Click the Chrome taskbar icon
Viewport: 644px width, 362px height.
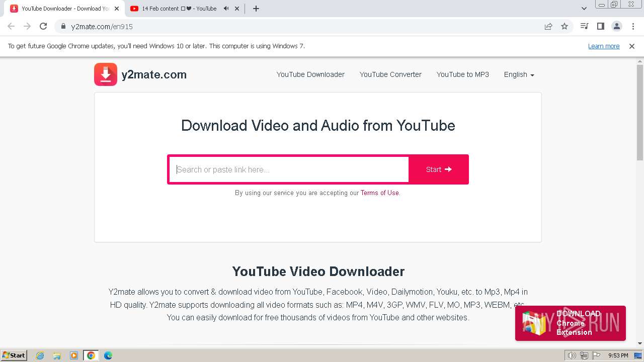pos(91,355)
